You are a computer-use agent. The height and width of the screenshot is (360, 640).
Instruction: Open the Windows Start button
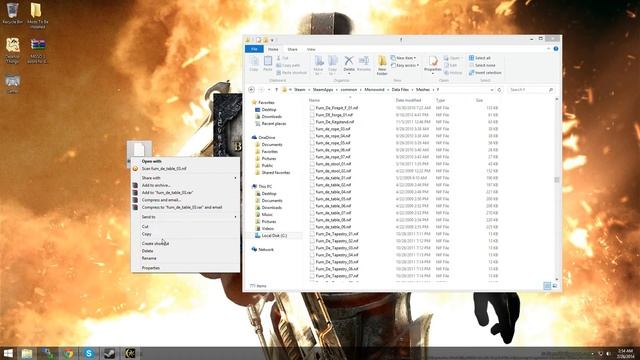coord(8,353)
